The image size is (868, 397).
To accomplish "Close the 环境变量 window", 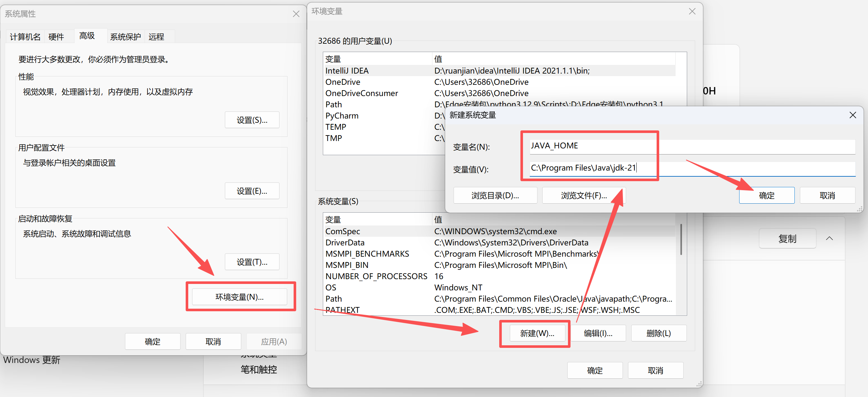I will tap(692, 12).
